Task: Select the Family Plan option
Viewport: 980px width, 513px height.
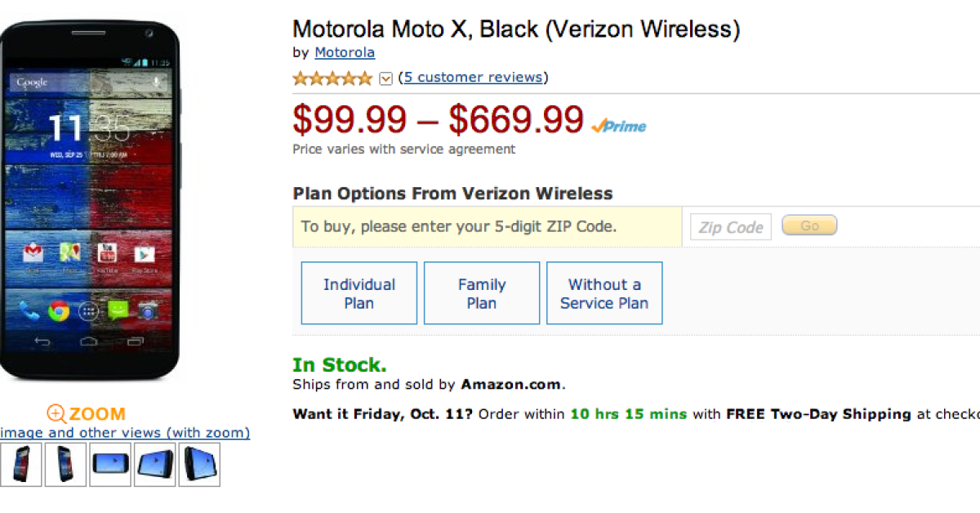Action: pyautogui.click(x=482, y=293)
